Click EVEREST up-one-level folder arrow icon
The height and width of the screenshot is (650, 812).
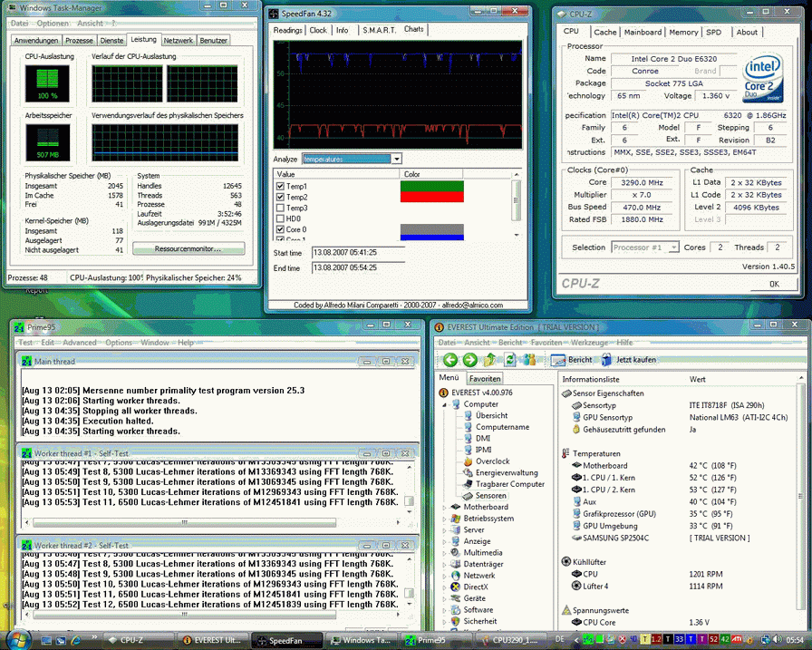[x=490, y=359]
